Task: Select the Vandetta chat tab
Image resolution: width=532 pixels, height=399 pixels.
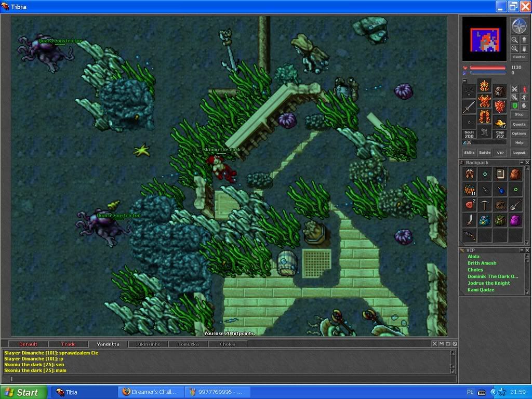Action: click(x=108, y=344)
